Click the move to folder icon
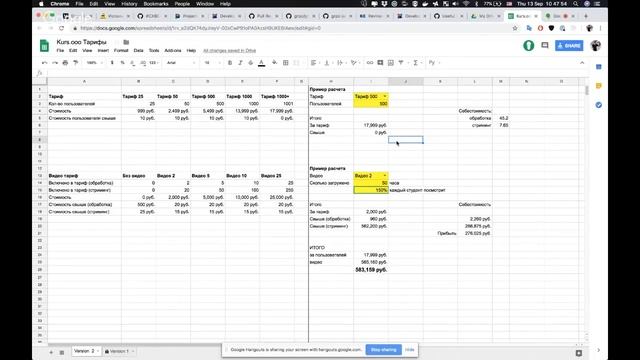 pyautogui.click(x=126, y=42)
